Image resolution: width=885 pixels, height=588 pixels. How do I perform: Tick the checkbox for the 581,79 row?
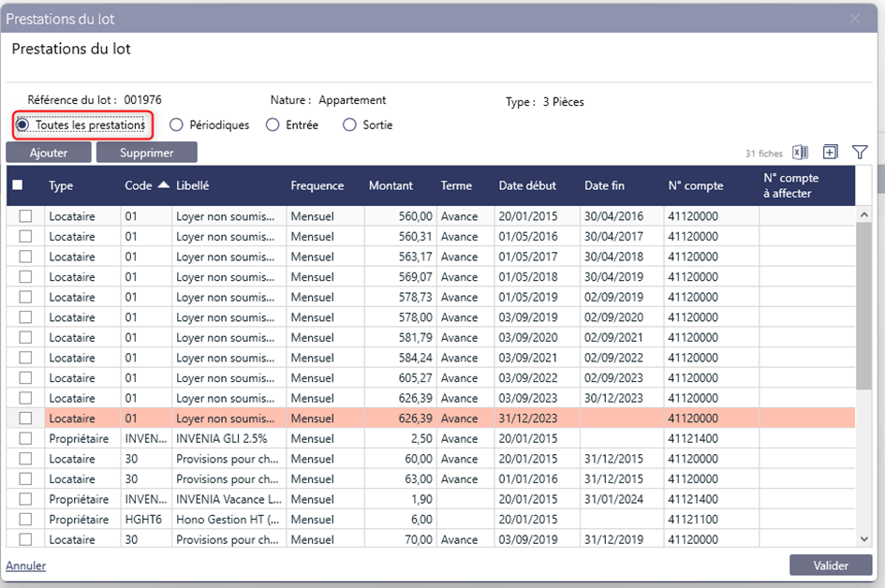[25, 337]
